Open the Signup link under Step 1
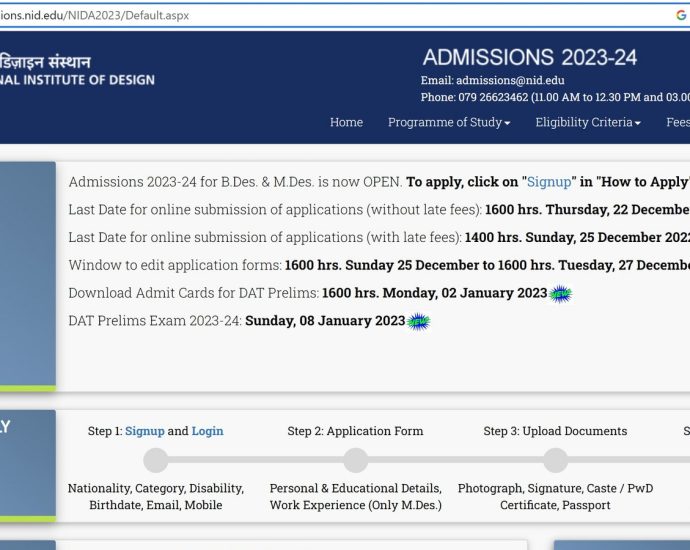Screen dimensions: 690x550 (x=144, y=431)
